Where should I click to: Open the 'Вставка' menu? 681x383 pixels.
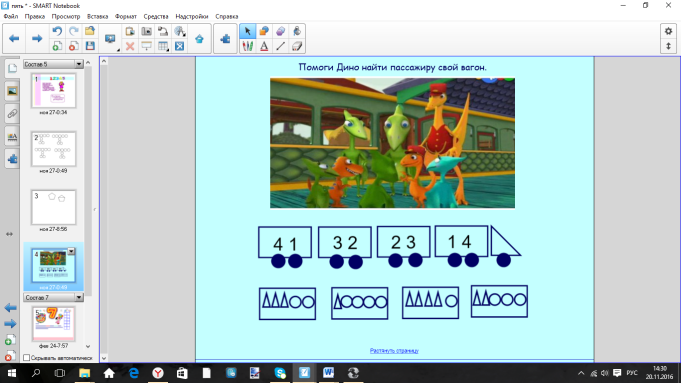97,17
